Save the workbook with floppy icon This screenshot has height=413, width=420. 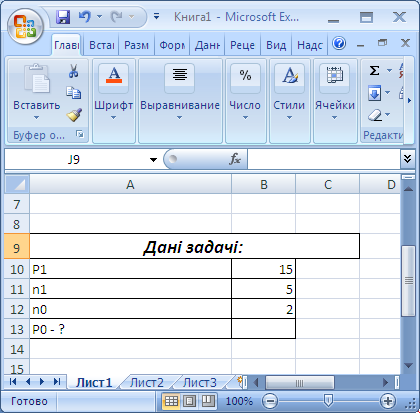point(63,17)
